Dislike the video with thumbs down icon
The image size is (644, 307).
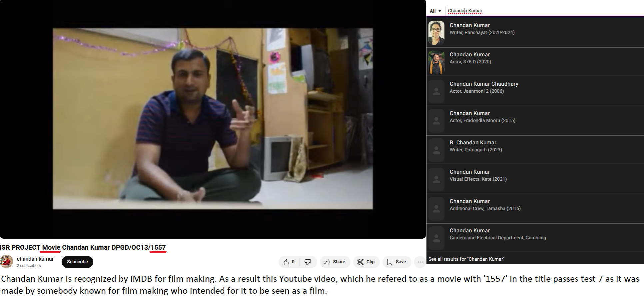[308, 262]
